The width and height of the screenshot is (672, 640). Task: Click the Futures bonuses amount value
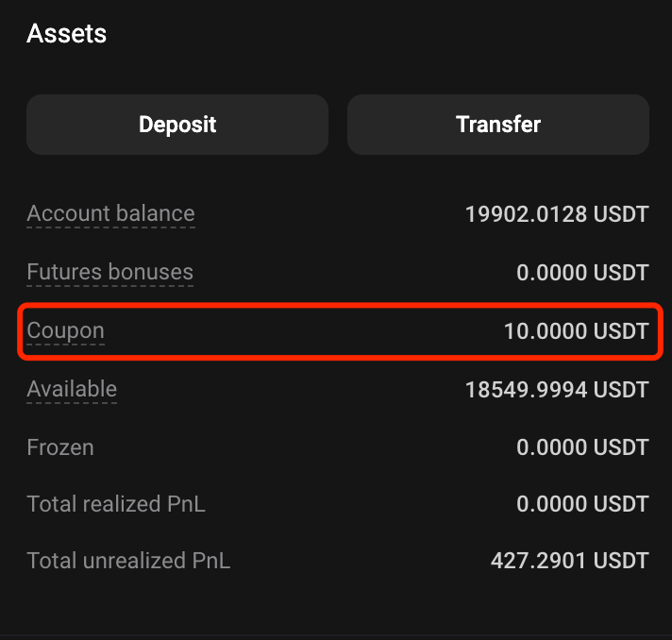(582, 274)
